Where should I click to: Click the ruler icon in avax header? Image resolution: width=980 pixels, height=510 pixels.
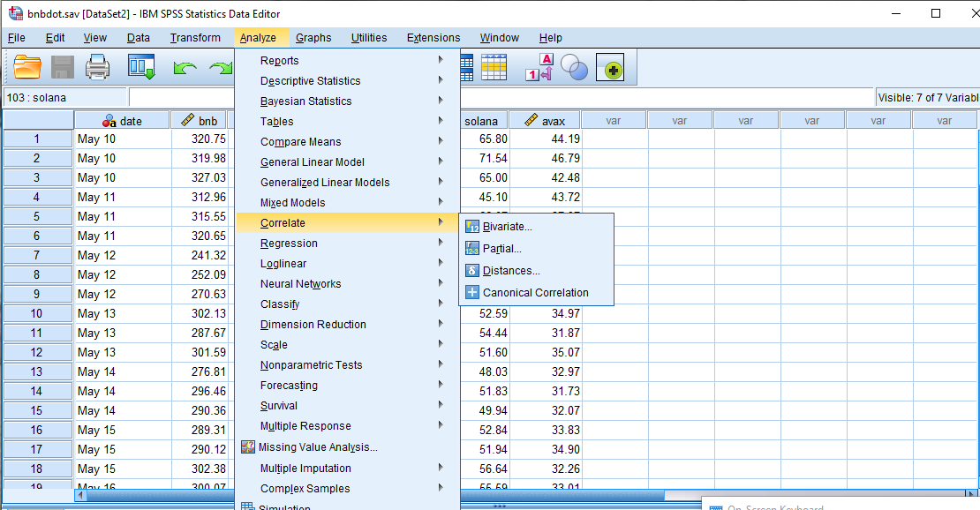coord(531,120)
